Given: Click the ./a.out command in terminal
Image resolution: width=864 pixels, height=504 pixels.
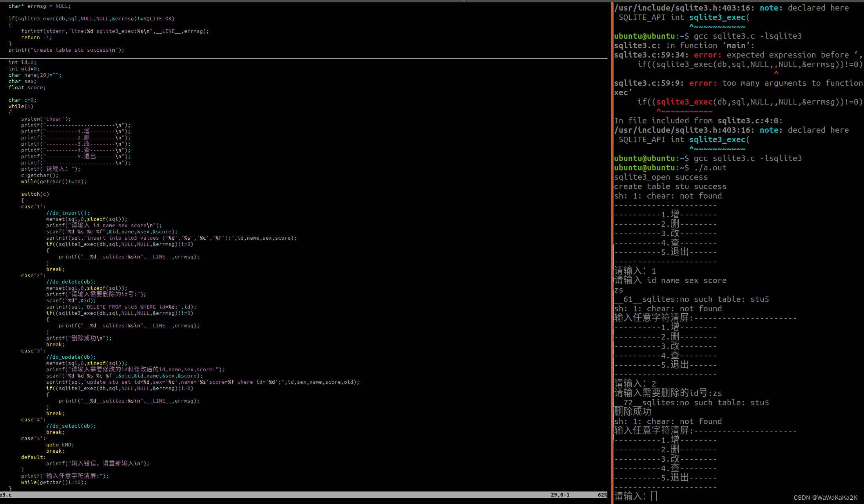Looking at the screenshot, I should (x=710, y=168).
